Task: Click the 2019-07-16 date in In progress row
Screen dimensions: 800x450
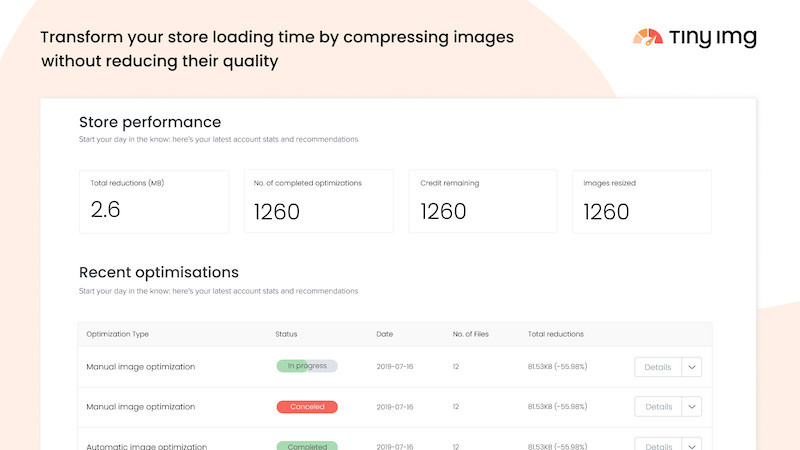Action: pyautogui.click(x=395, y=367)
